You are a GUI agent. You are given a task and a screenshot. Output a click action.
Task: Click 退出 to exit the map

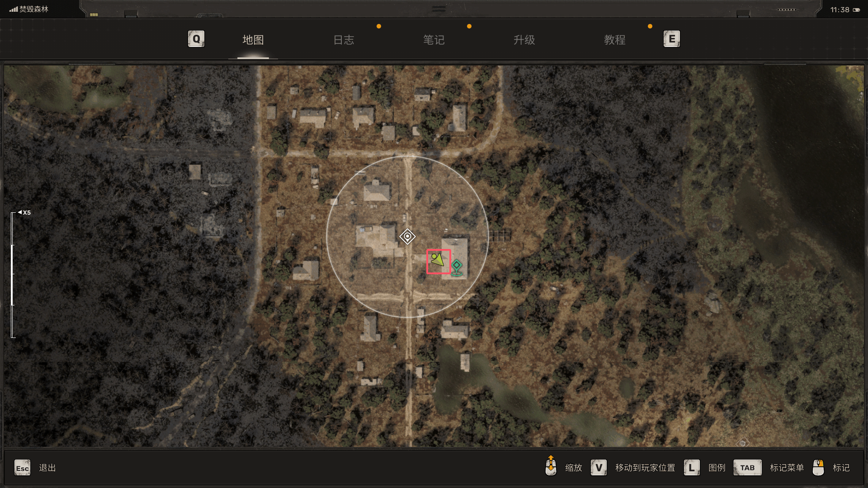point(47,467)
